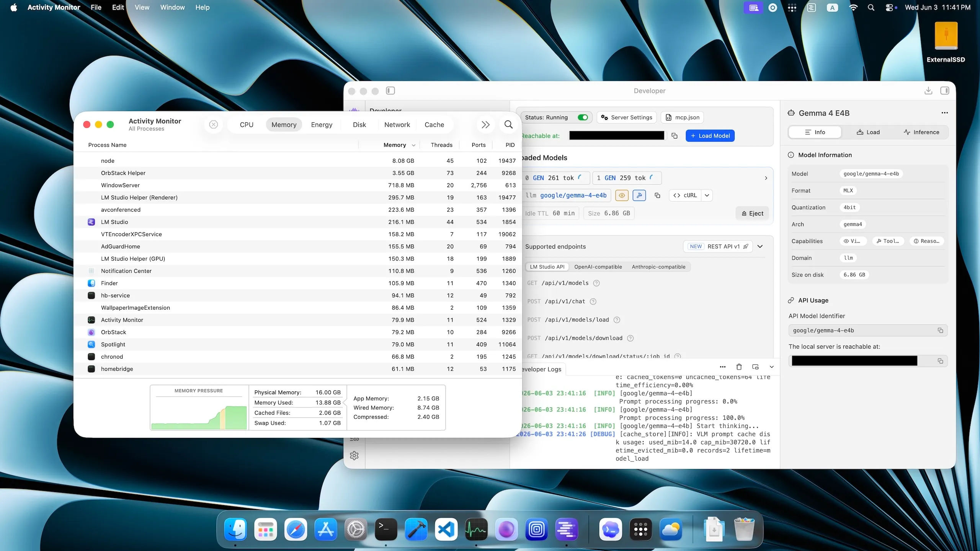Show help for POST /api/v1/chat endpoint
Screen dimensions: 980x551
[593, 302]
